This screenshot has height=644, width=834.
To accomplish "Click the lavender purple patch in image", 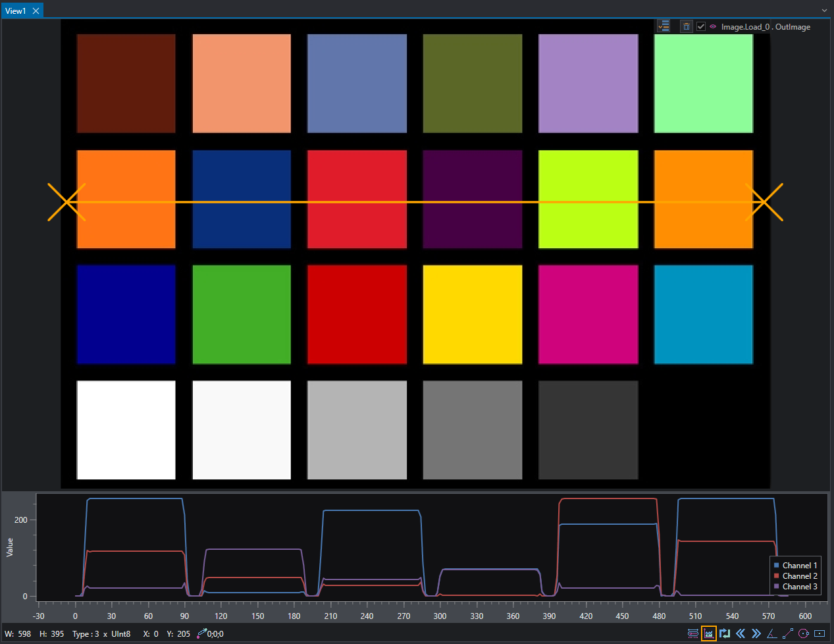I will [588, 84].
